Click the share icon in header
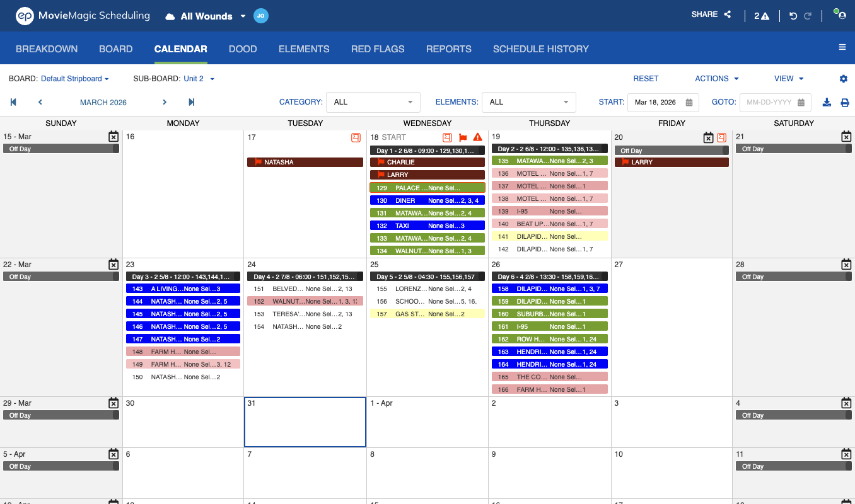The height and width of the screenshot is (504, 855). [728, 14]
